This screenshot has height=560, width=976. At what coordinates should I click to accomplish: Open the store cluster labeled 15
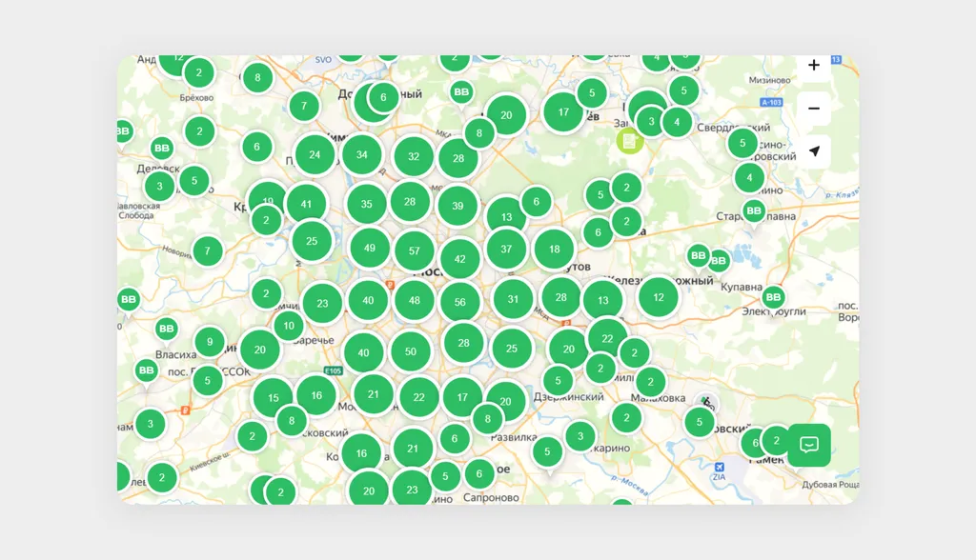pyautogui.click(x=274, y=397)
